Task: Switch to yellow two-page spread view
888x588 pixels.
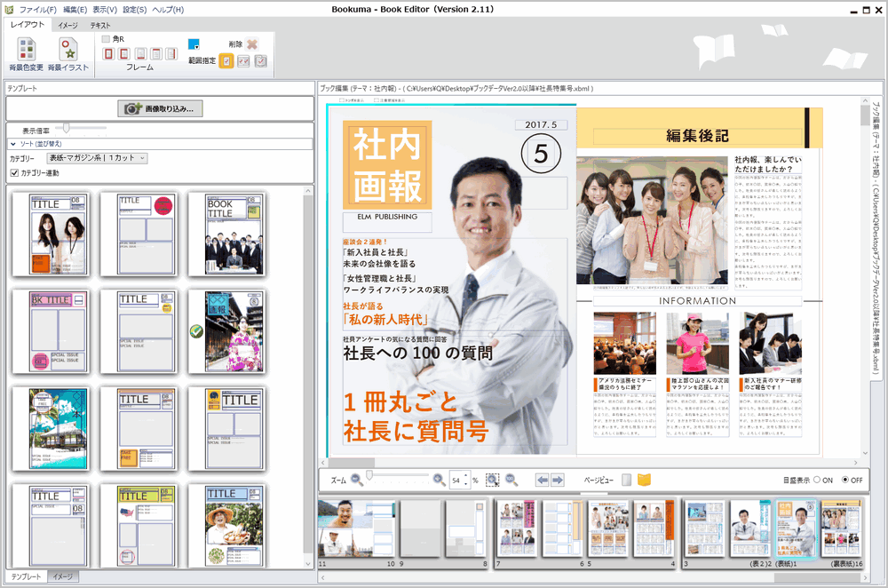Action: pyautogui.click(x=644, y=480)
